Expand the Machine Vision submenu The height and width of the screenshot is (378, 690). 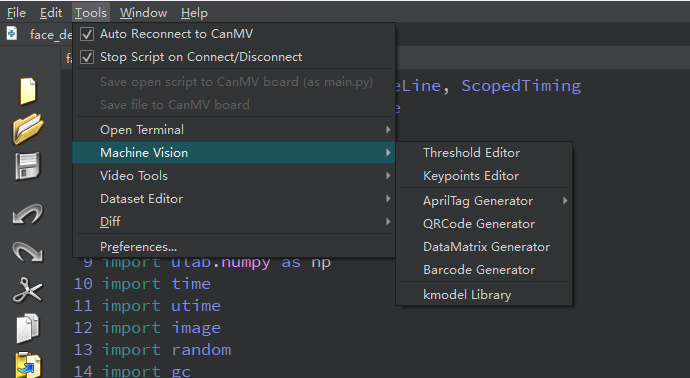[x=234, y=153]
